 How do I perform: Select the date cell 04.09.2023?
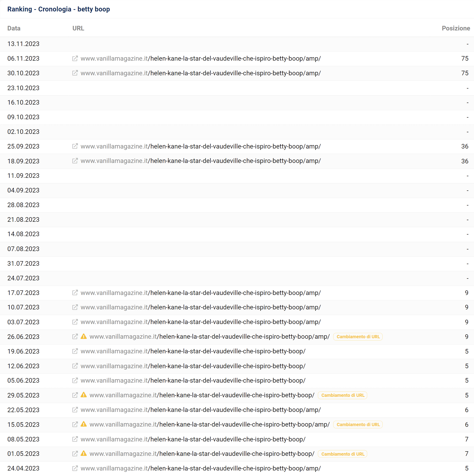[23, 190]
